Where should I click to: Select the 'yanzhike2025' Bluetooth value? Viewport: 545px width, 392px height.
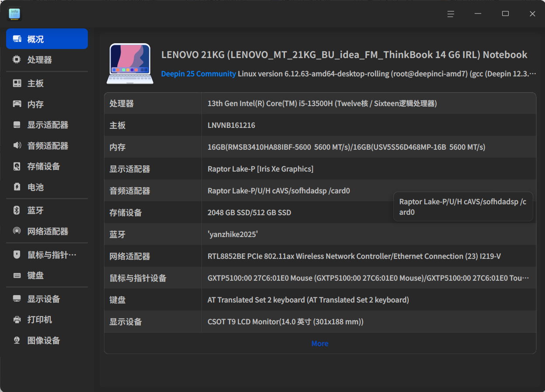click(x=233, y=234)
